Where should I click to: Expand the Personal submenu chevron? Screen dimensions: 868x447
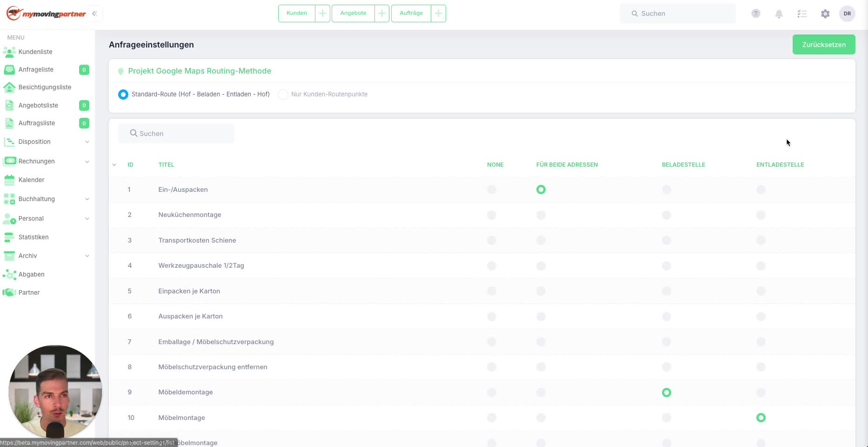pos(87,219)
